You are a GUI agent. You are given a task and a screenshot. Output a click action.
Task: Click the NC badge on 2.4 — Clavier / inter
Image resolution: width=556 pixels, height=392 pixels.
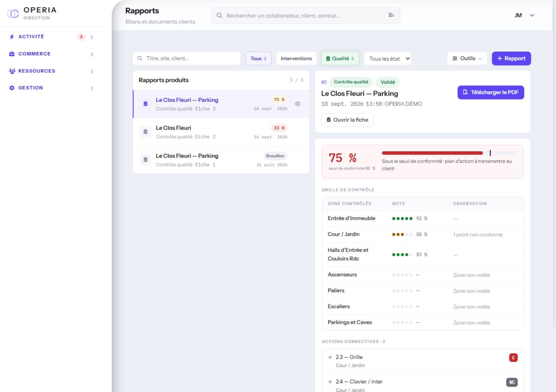point(512,382)
